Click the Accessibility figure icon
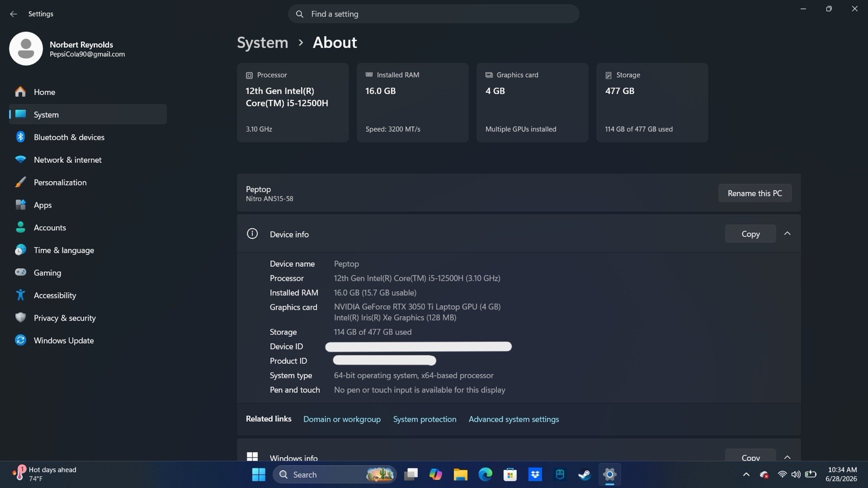This screenshot has width=868, height=488. pos(21,295)
